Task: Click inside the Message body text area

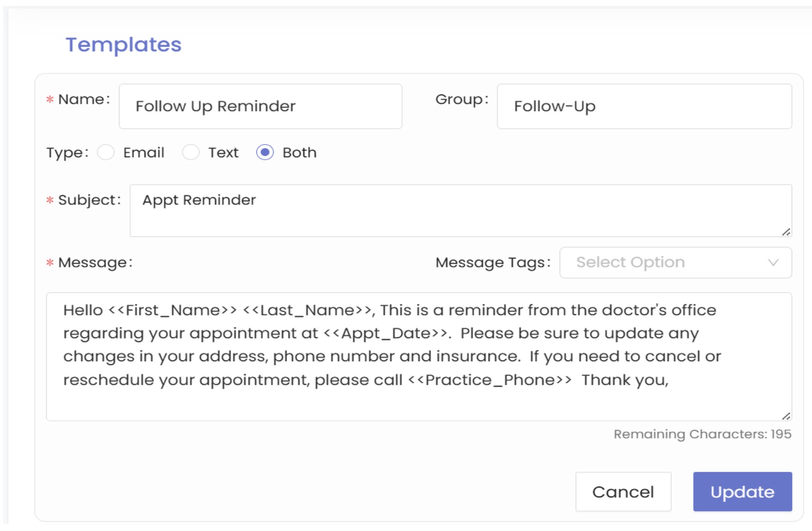Action: point(418,356)
